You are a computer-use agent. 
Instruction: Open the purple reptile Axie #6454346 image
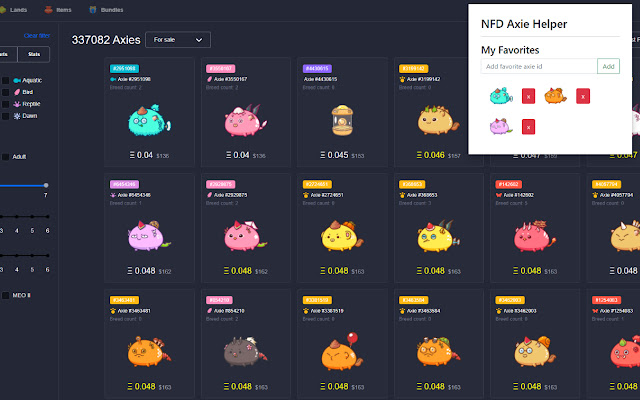149,236
